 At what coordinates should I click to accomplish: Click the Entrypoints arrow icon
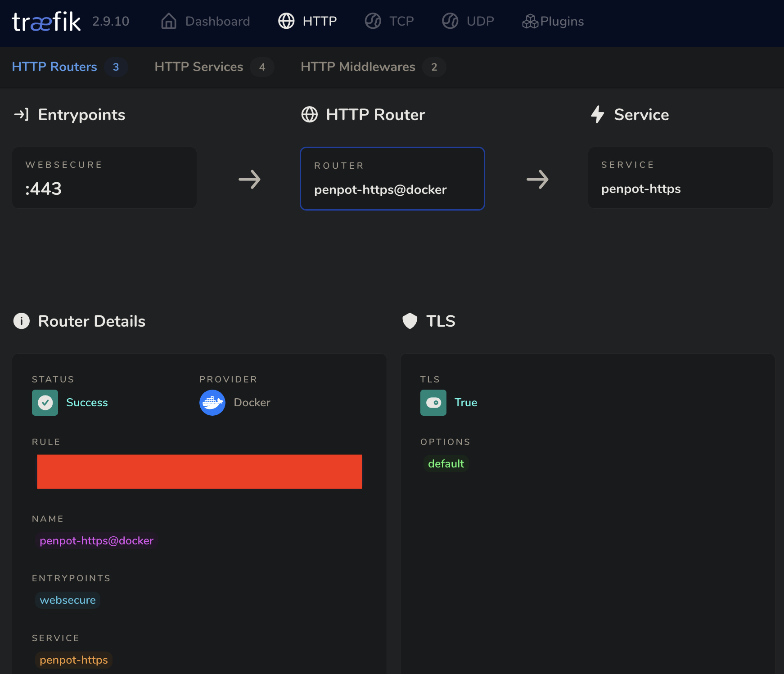[x=21, y=115]
